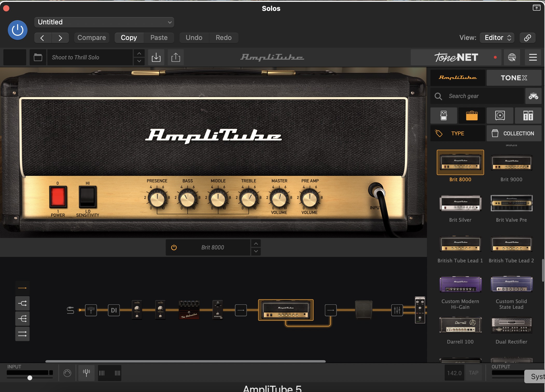Screen dimensions: 545x392
Task: Select the cabinet block in signal chain
Action: coord(364,310)
